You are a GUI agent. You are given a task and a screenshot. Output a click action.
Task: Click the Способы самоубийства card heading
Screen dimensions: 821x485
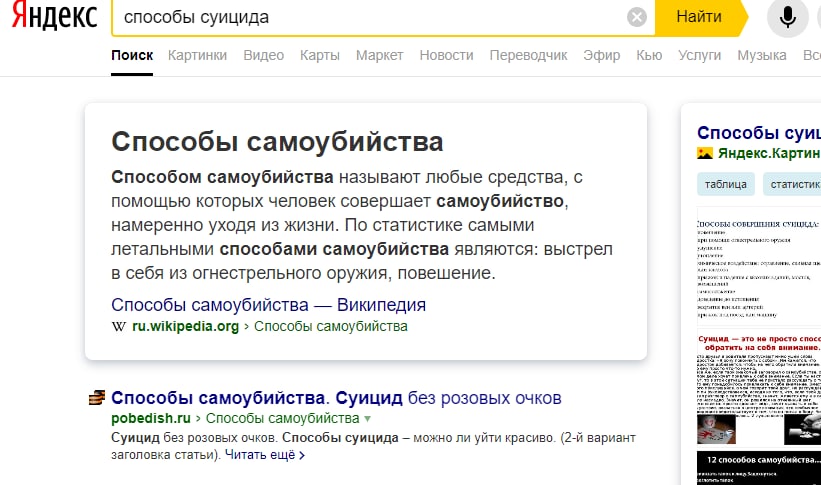278,141
